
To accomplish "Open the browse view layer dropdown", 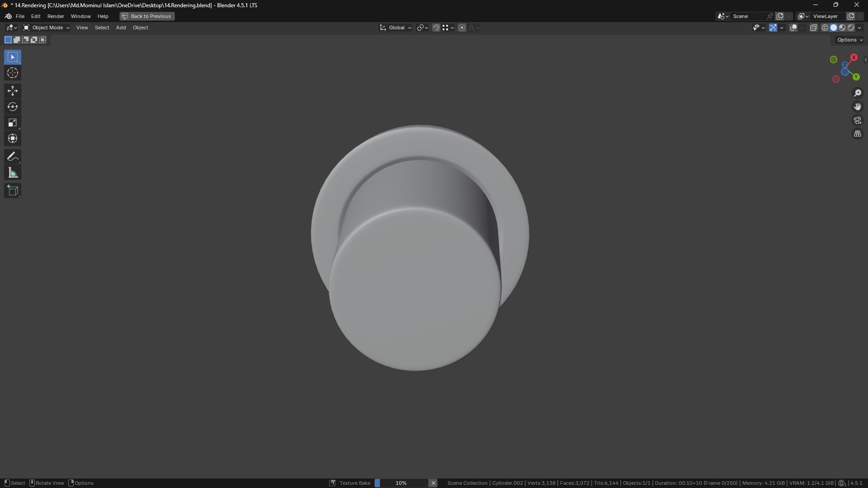I will [803, 16].
